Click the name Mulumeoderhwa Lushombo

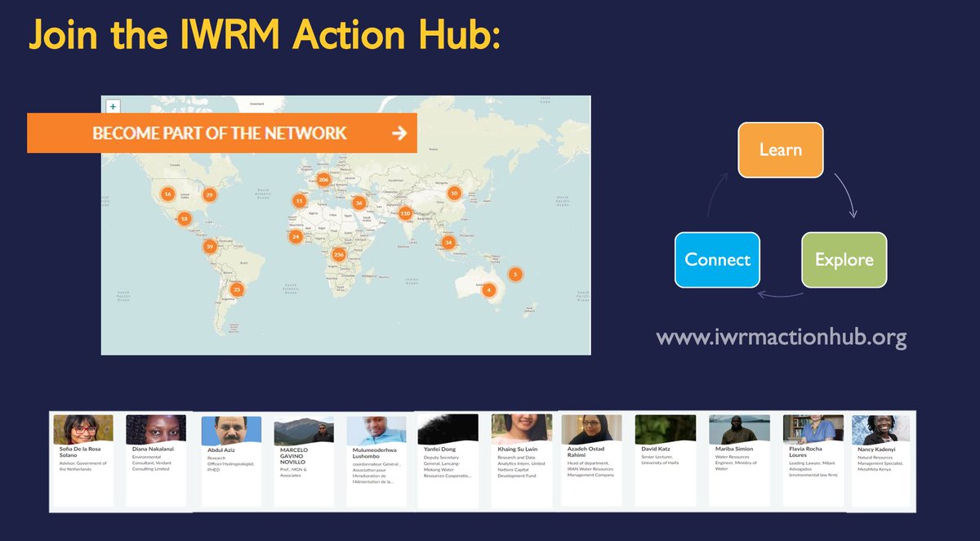[x=374, y=453]
